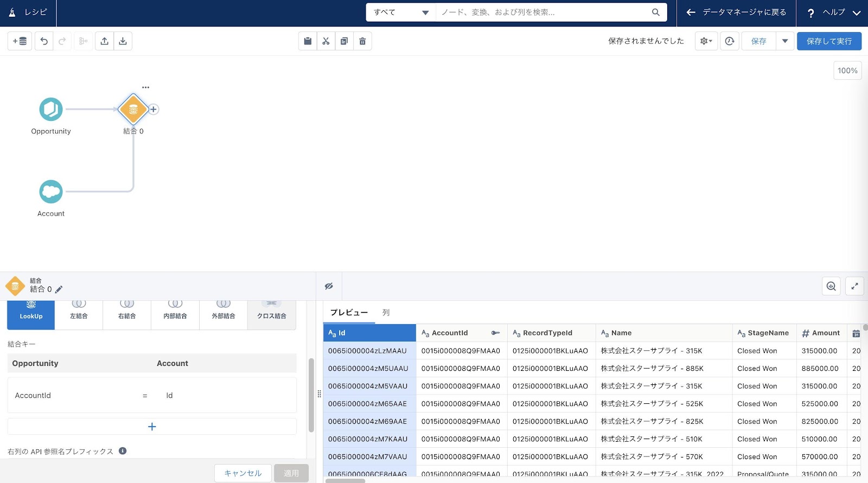This screenshot has height=483, width=868.
Task: Click the 保存 button
Action: (758, 41)
